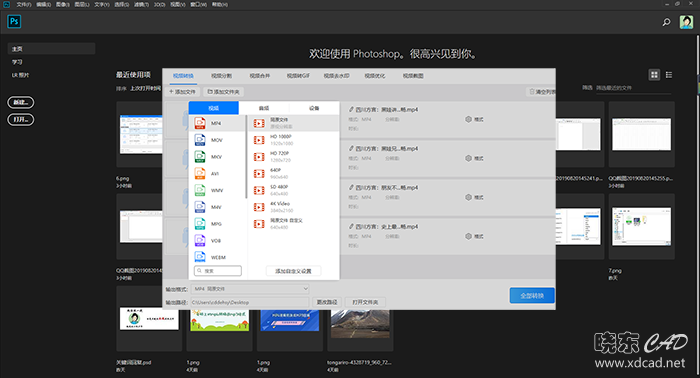This screenshot has height=378, width=700.
Task: Select the VOB format icon
Action: pyautogui.click(x=200, y=241)
